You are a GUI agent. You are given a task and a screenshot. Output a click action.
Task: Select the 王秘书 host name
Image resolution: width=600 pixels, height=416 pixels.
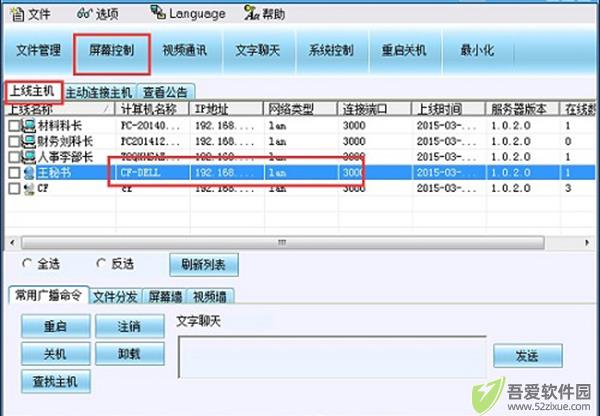pyautogui.click(x=54, y=173)
